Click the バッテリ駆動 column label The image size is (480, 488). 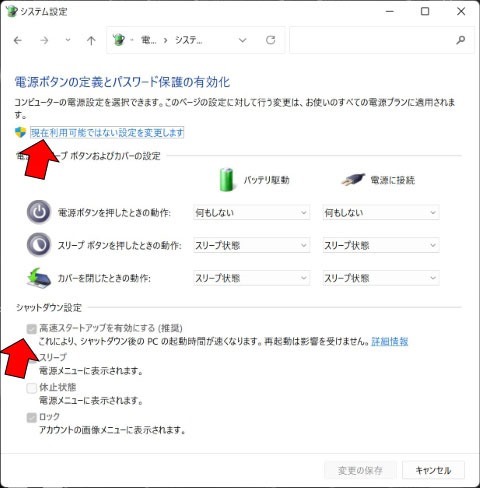click(266, 180)
